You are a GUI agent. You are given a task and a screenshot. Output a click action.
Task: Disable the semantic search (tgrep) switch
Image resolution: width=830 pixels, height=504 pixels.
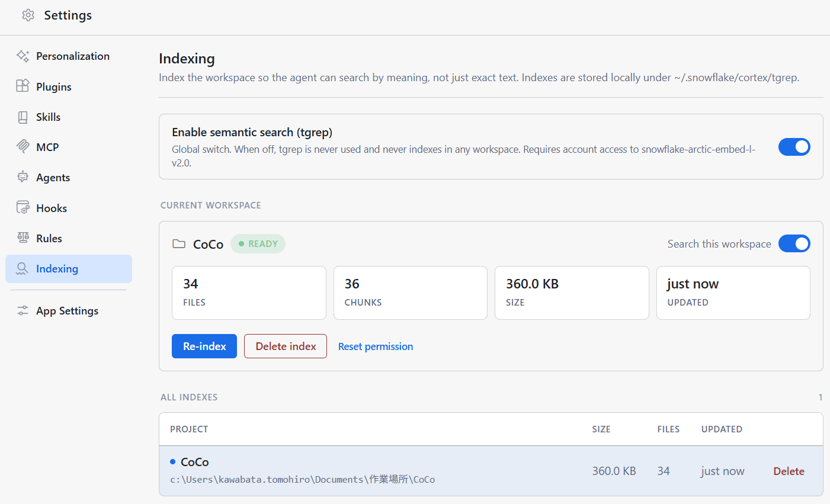point(794,147)
